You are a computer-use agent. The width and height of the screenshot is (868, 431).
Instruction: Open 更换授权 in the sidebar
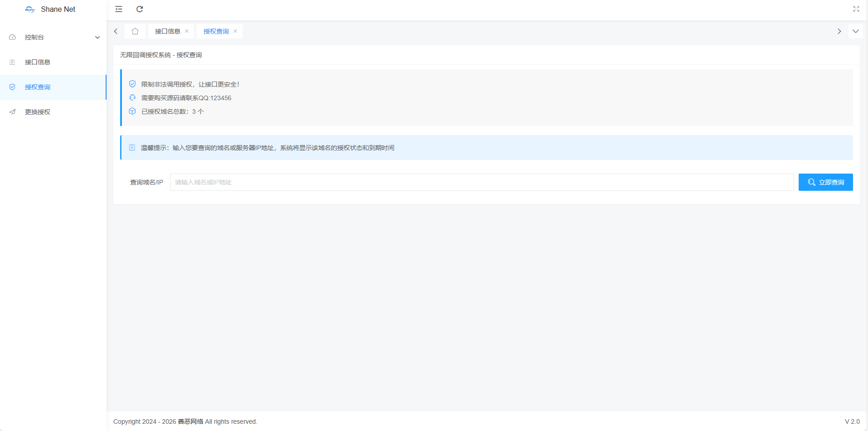38,112
